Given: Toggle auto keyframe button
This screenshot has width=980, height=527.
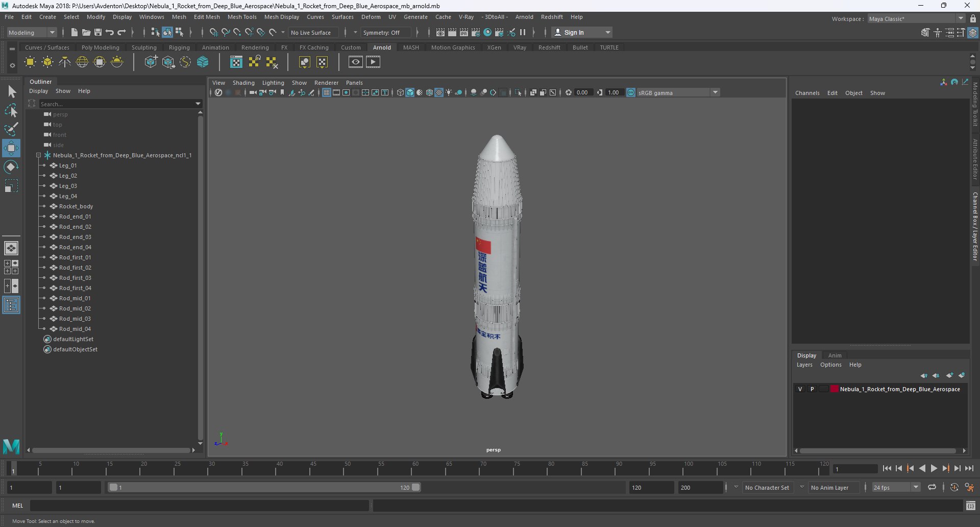Looking at the screenshot, I should pyautogui.click(x=954, y=488).
